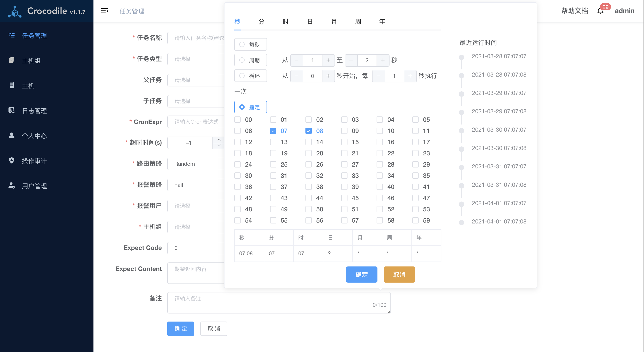Viewport: 644px width, 352px height.
Task: Click the blue 确定 button in cron popup
Action: pyautogui.click(x=361, y=274)
